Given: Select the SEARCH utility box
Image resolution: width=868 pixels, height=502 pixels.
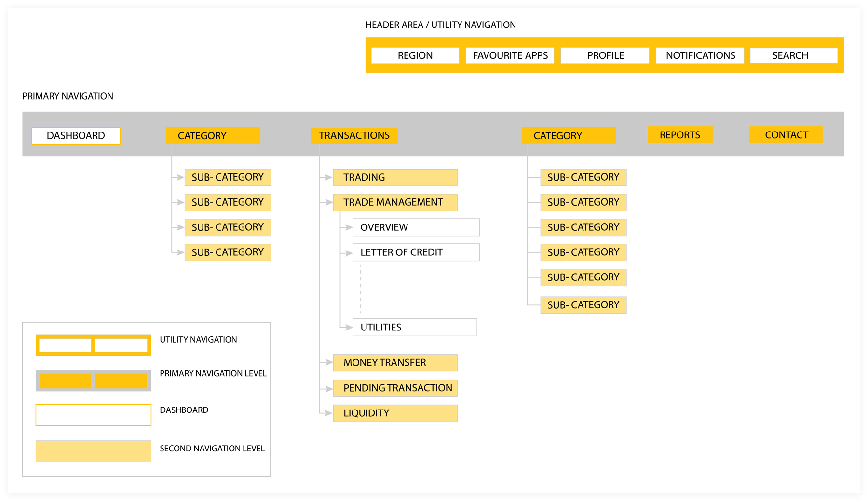Looking at the screenshot, I should [x=794, y=55].
